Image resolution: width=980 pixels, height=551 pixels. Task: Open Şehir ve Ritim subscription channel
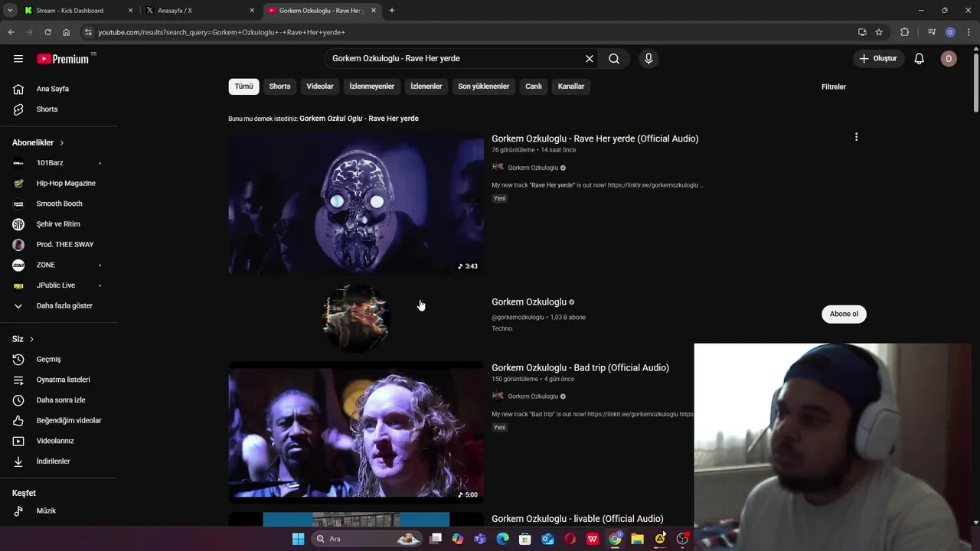(x=60, y=224)
